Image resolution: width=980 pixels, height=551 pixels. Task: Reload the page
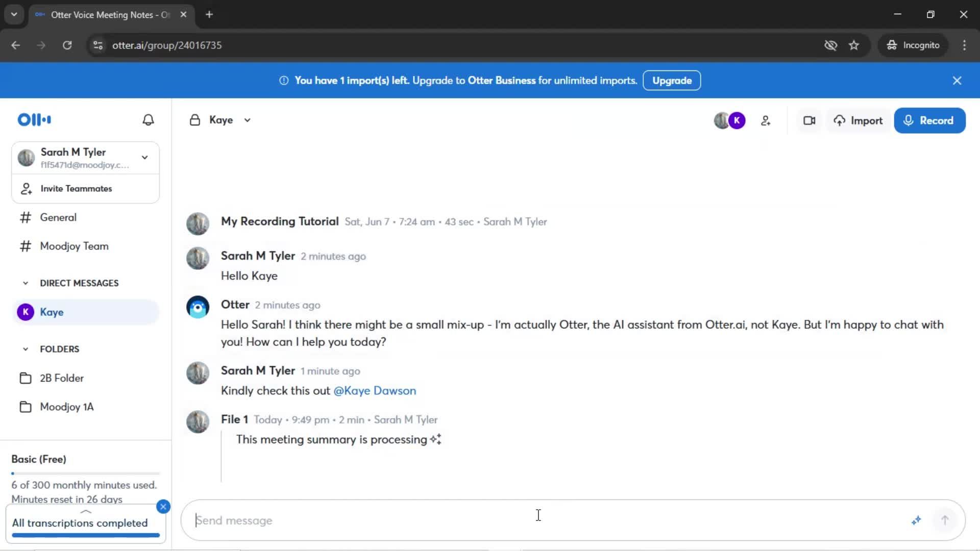[67, 45]
